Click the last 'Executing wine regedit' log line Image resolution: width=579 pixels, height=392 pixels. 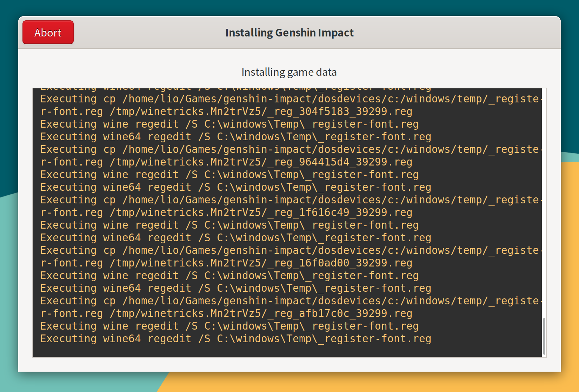pyautogui.click(x=229, y=326)
